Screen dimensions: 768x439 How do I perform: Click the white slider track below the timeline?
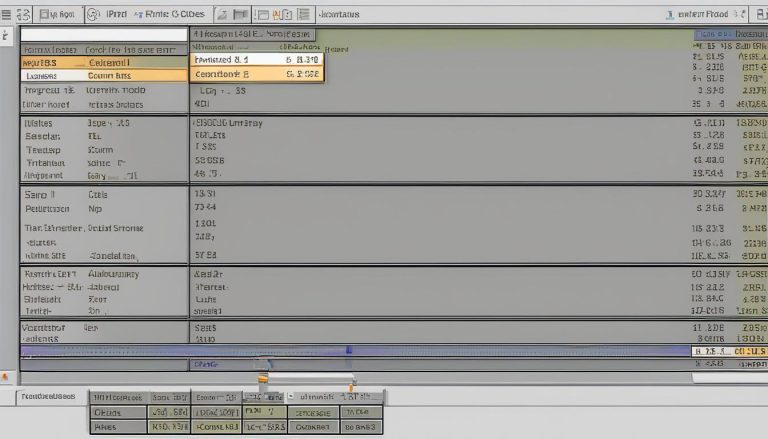coord(311,377)
